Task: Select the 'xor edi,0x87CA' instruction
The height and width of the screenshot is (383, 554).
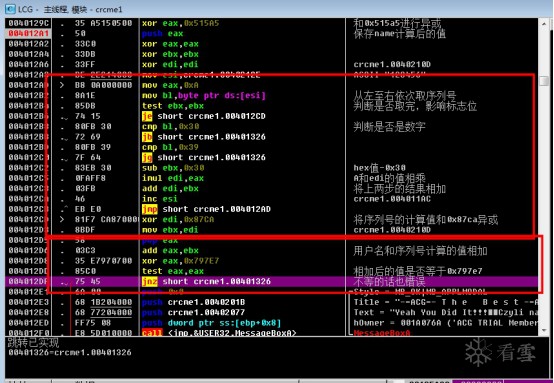Action: click(x=178, y=219)
